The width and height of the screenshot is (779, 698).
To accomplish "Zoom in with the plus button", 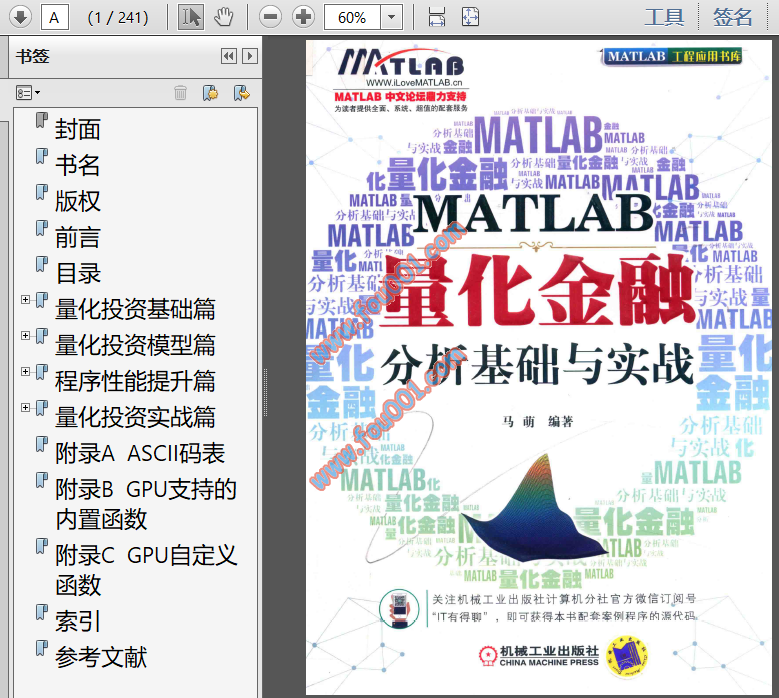I will click(x=303, y=17).
